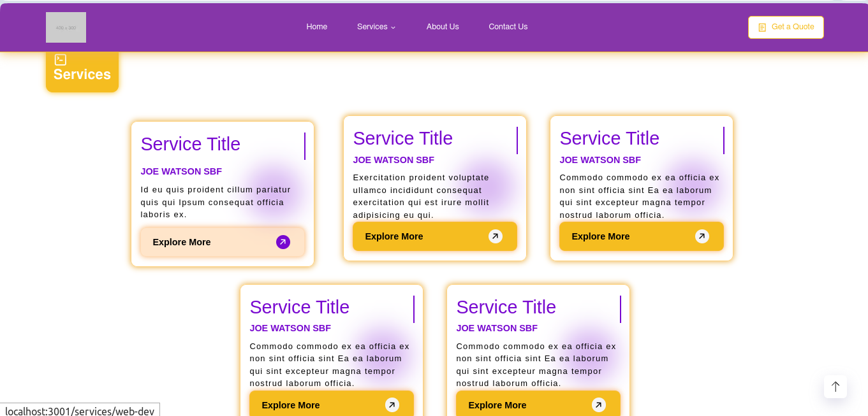868x416 pixels.
Task: Click the yellow Services badge
Action: [82, 71]
